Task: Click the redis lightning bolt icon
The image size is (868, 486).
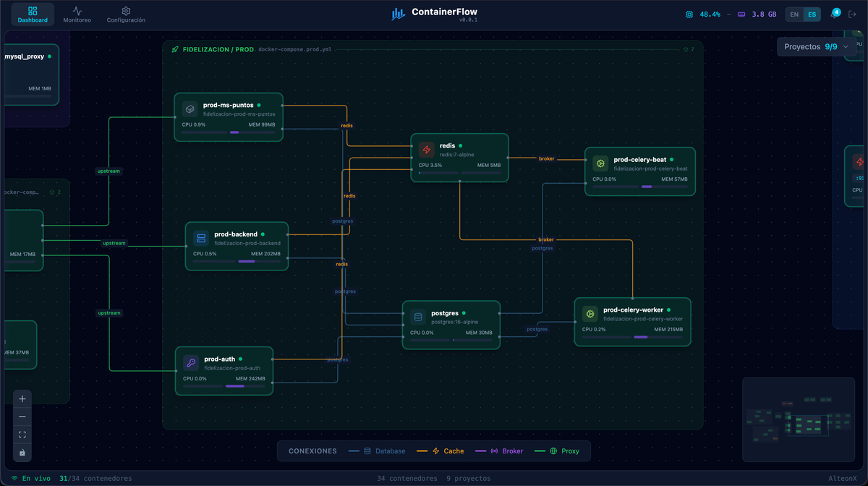Action: (426, 150)
